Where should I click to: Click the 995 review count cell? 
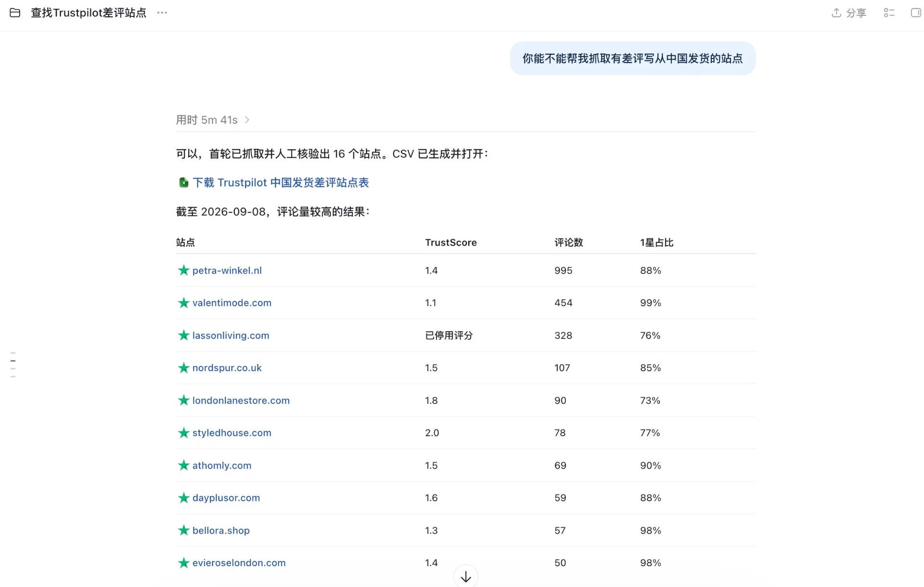564,271
